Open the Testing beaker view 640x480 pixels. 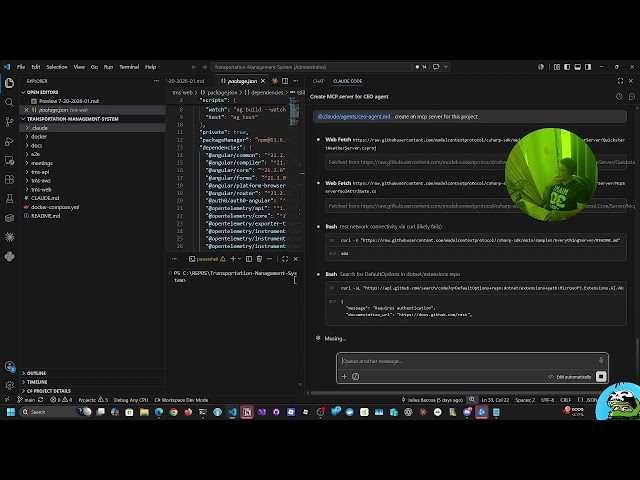click(9, 199)
